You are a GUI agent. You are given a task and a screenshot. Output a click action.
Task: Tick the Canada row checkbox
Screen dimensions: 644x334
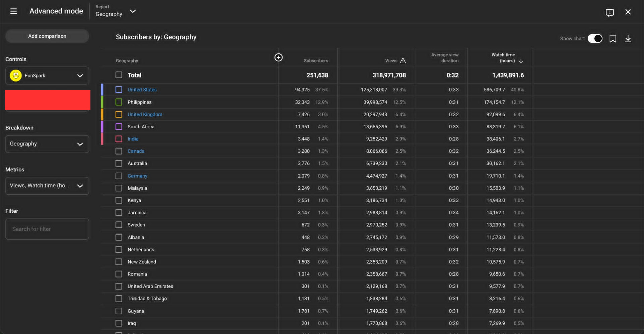pos(119,151)
